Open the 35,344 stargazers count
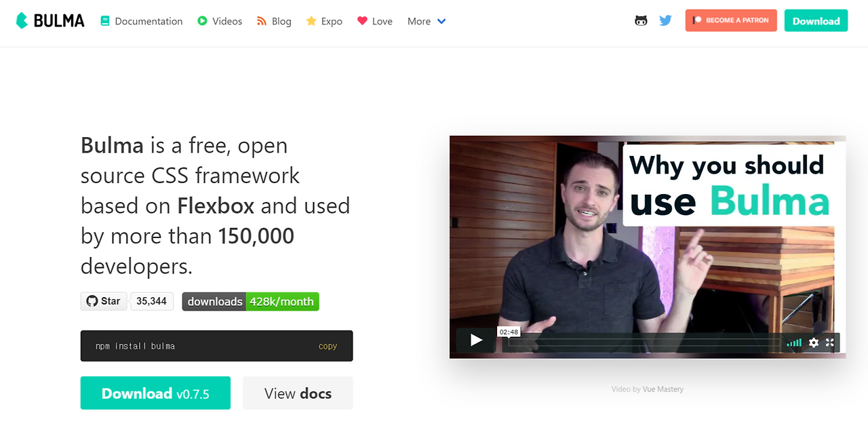868x426 pixels. coord(151,301)
